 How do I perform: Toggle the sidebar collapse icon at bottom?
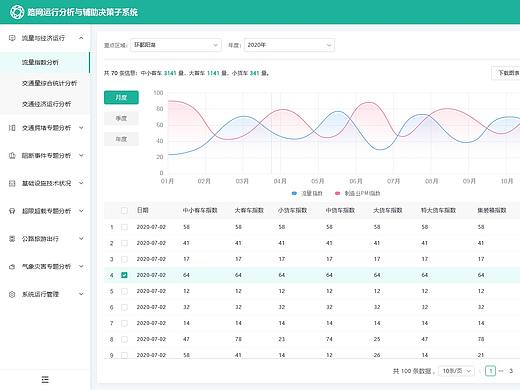point(45,379)
